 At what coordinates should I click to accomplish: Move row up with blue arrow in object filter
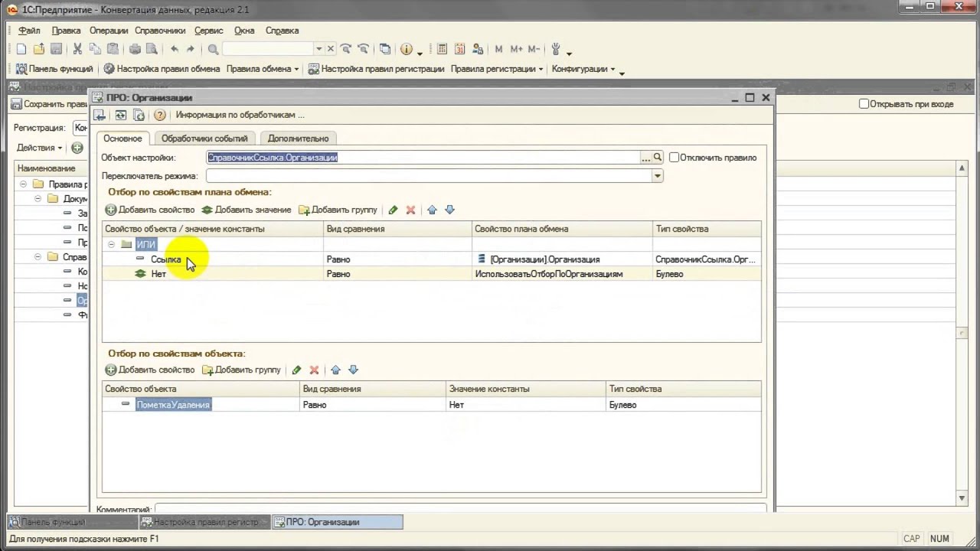pyautogui.click(x=335, y=370)
